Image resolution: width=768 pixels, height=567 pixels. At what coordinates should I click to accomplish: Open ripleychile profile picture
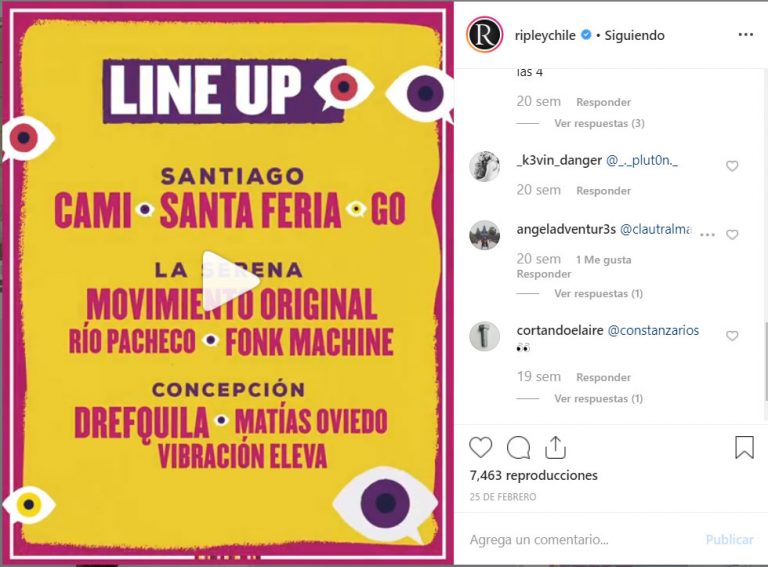point(485,35)
